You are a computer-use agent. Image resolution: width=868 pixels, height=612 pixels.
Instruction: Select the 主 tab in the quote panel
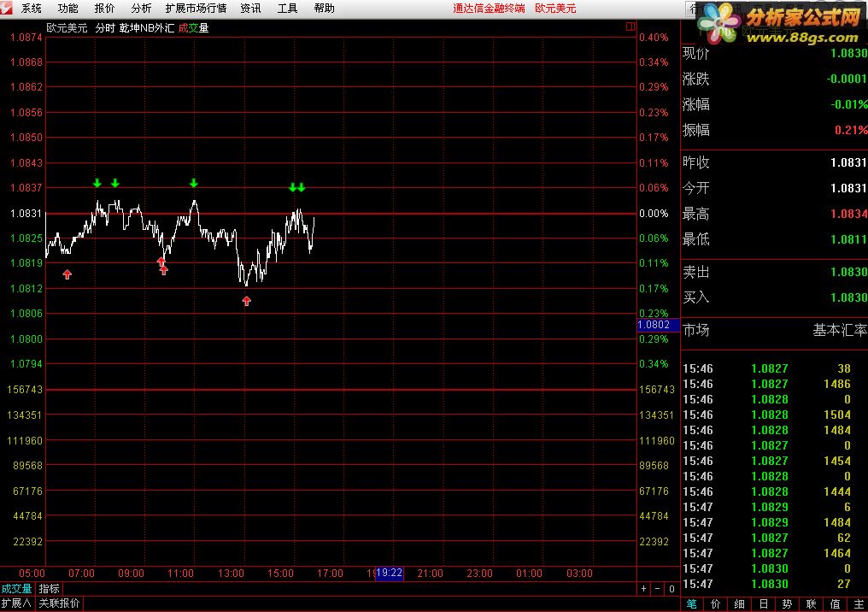point(859,604)
